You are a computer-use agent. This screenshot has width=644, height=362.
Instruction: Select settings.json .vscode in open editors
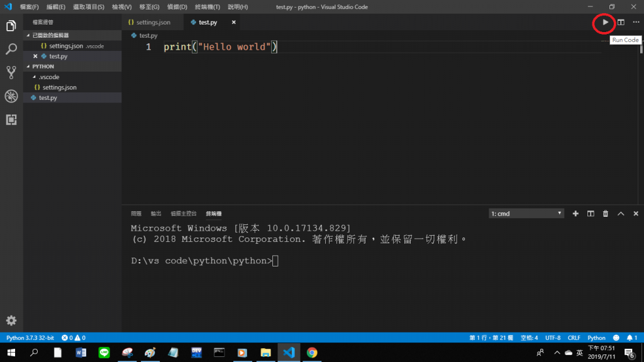click(x=72, y=46)
